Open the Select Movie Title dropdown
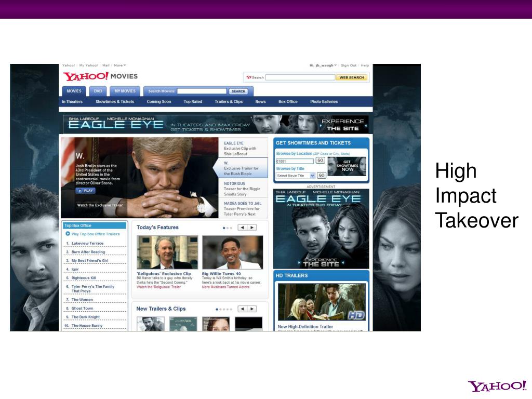Screen dimensions: 532x399 click(296, 176)
